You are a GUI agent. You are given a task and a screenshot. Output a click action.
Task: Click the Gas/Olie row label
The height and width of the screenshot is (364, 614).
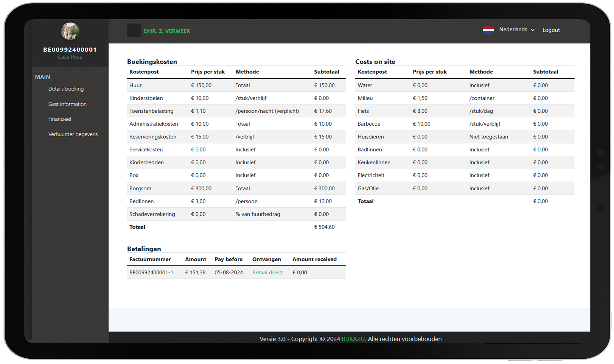368,188
